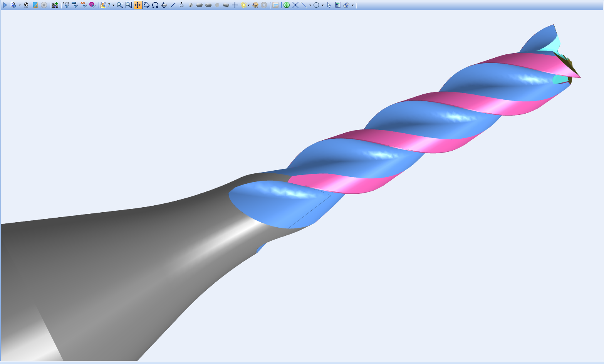This screenshot has width=604, height=364.
Task: Select the zoom in/out magnifier tool
Action: pyautogui.click(x=120, y=5)
